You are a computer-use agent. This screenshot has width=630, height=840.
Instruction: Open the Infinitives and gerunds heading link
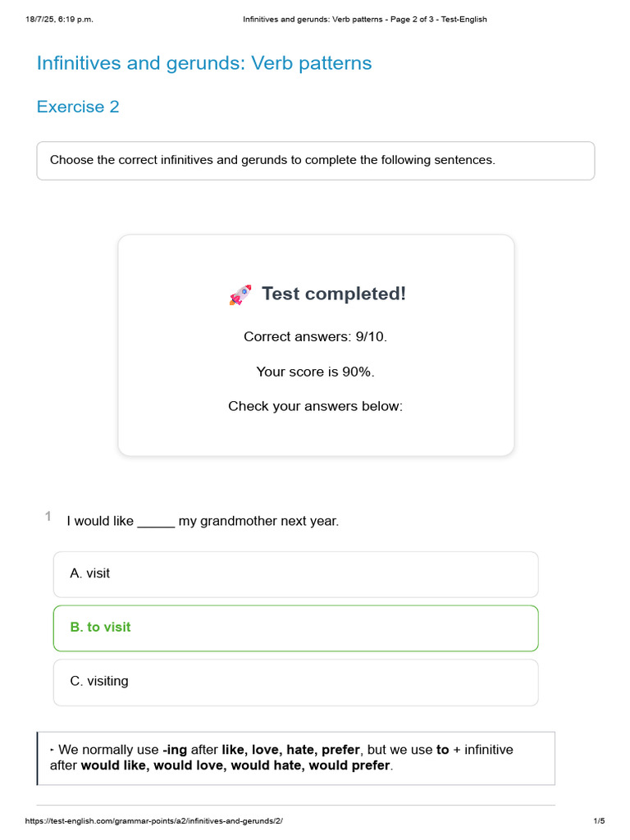(204, 63)
